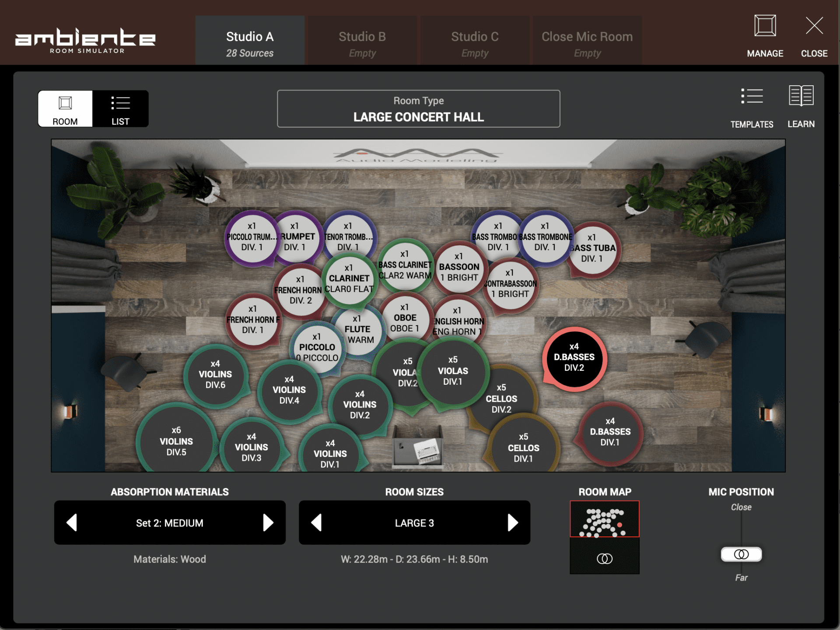Select the Bass Tuba Div. 1 source
Screen dimensions: 840x630
(x=595, y=250)
